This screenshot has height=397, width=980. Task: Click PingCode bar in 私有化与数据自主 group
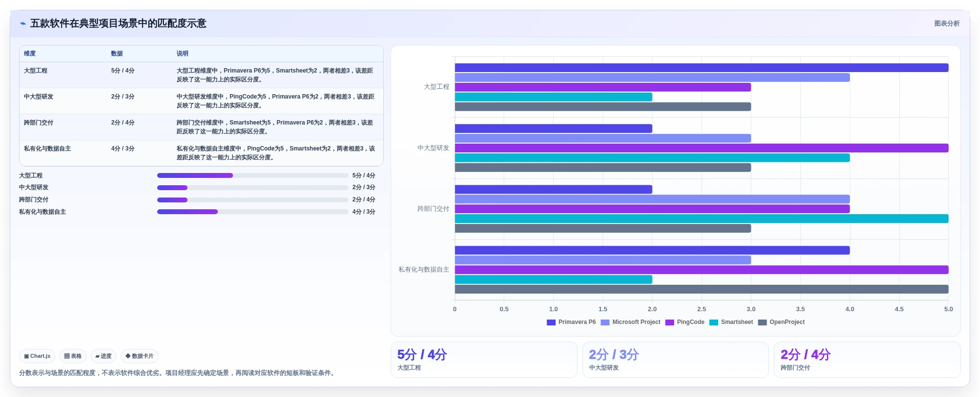[x=701, y=270]
